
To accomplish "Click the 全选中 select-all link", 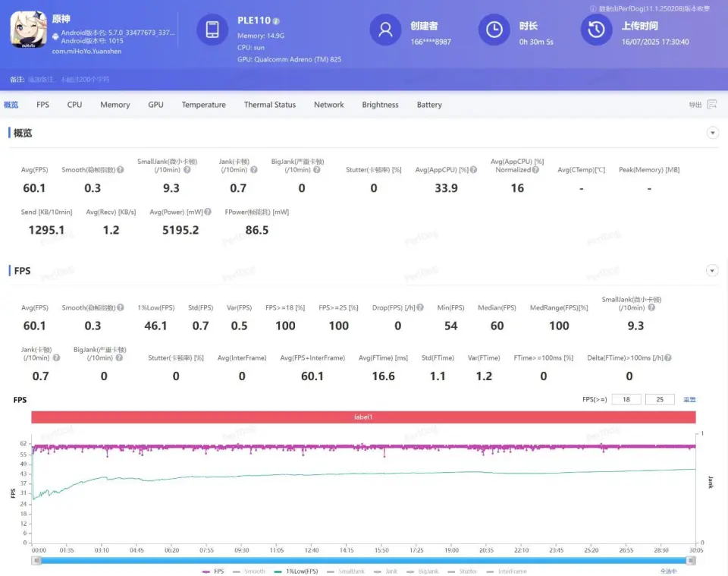I will tap(667, 571).
